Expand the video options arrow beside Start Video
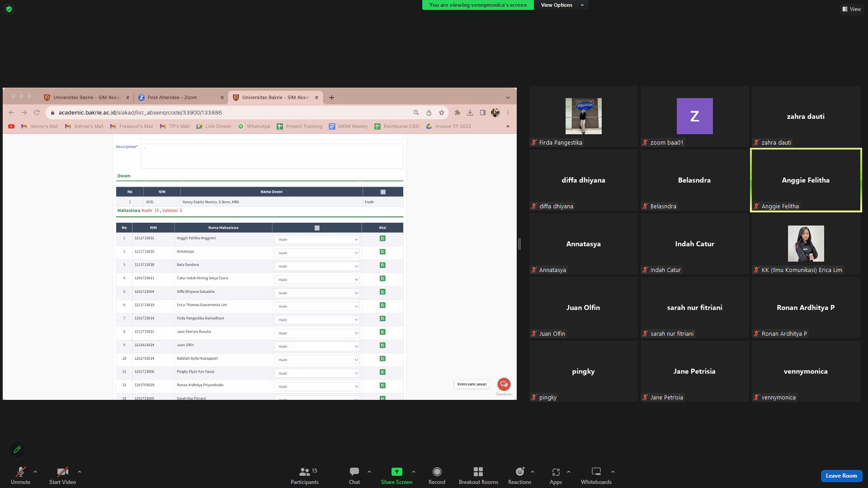The width and height of the screenshot is (868, 488). pyautogui.click(x=80, y=472)
